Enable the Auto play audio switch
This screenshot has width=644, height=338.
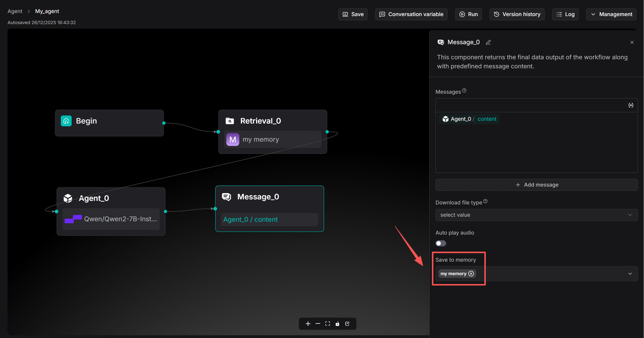(441, 243)
